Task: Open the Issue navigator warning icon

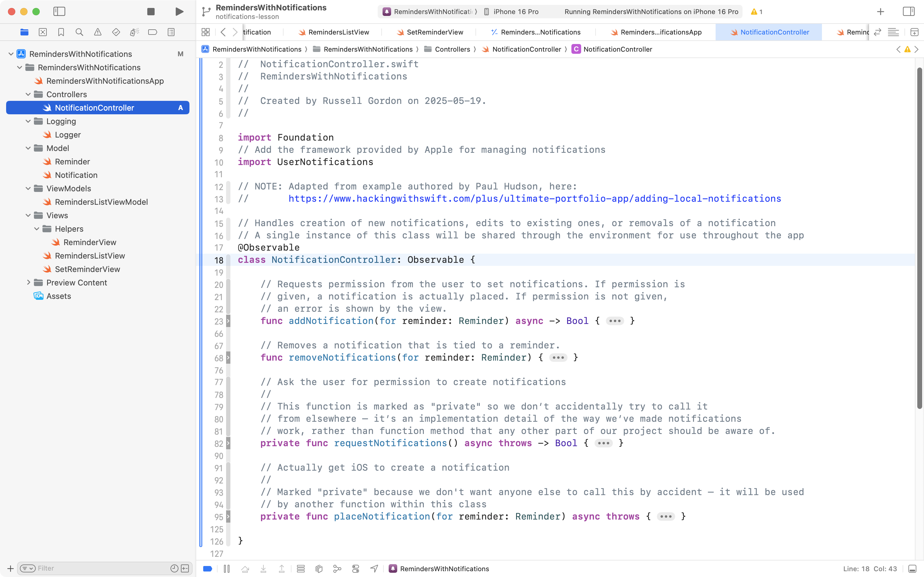Action: (98, 32)
